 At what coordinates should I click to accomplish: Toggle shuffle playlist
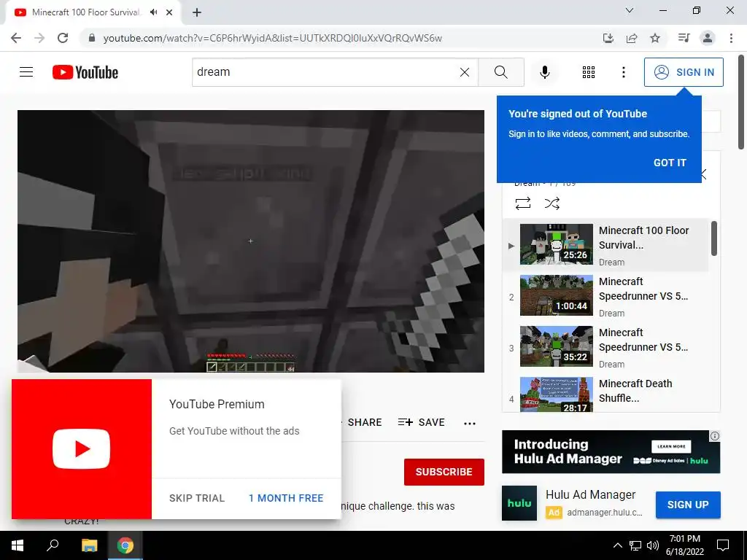551,203
